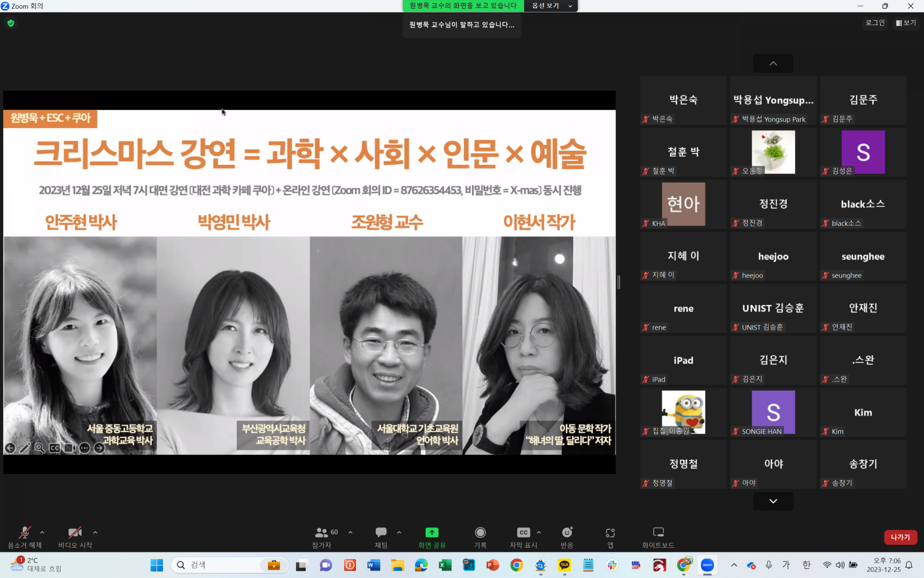The height and width of the screenshot is (578, 924).
Task: Select the SONGIE HAN participant tile
Action: pos(773,413)
